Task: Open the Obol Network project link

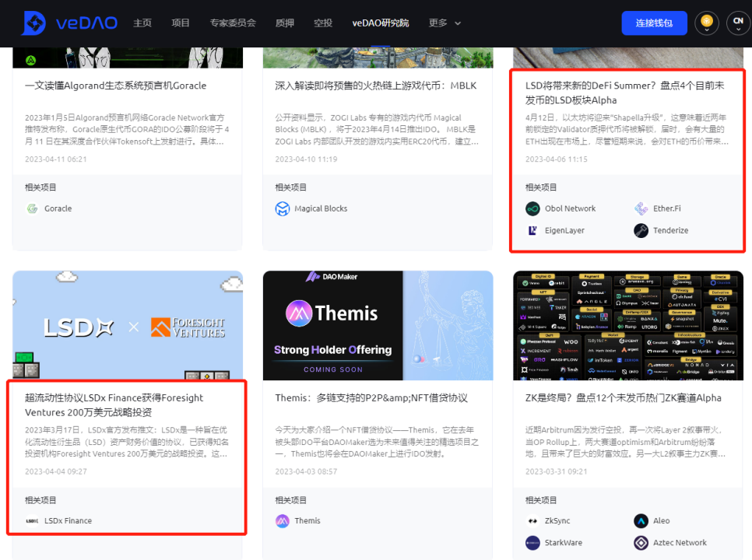Action: tap(571, 208)
